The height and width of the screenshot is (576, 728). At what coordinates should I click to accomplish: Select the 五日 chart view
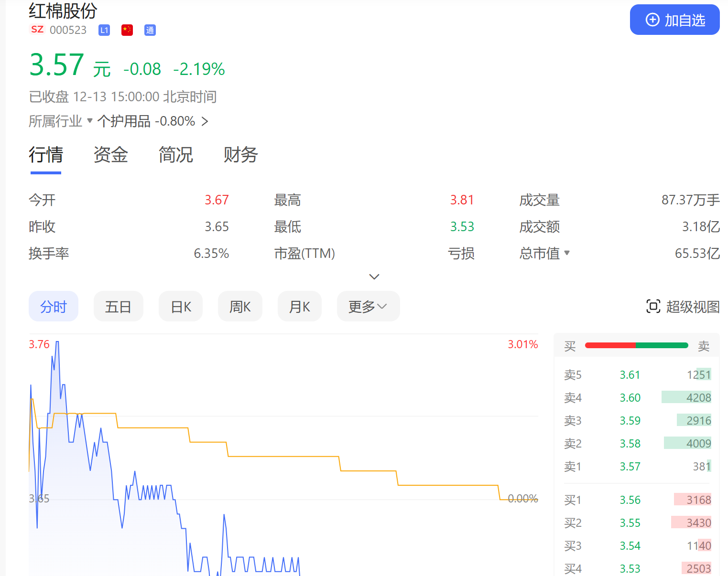pyautogui.click(x=119, y=306)
